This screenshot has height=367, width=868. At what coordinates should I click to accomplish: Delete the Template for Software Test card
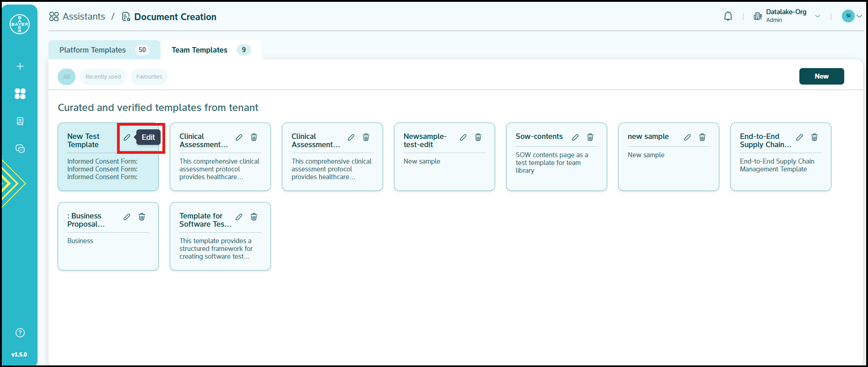pyautogui.click(x=254, y=217)
